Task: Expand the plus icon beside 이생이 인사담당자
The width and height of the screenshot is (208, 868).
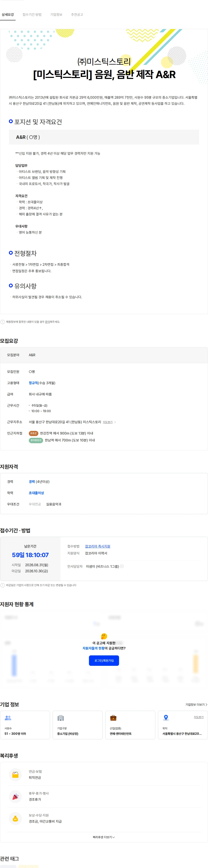Action: click(122, 566)
